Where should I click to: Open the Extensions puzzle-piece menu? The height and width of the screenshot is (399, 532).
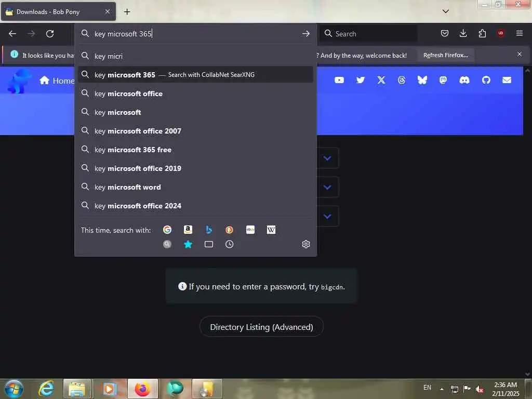(482, 33)
